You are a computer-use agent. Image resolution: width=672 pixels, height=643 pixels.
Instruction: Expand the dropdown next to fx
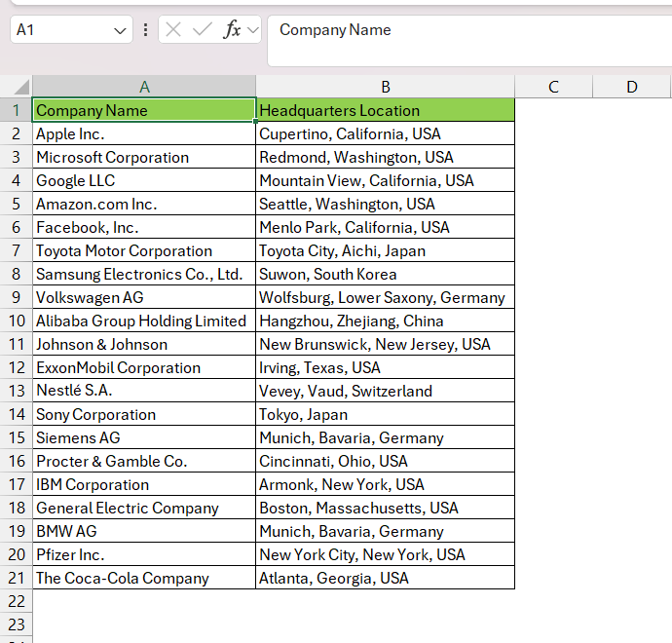pos(253,30)
